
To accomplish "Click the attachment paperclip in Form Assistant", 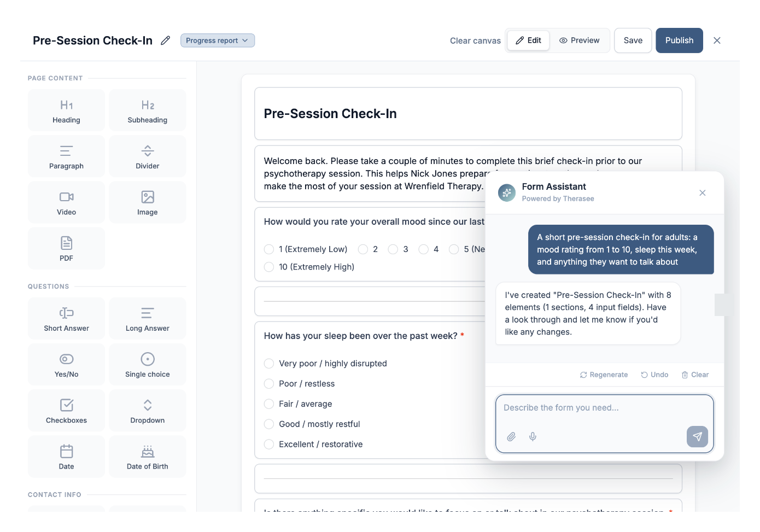I will pos(511,436).
